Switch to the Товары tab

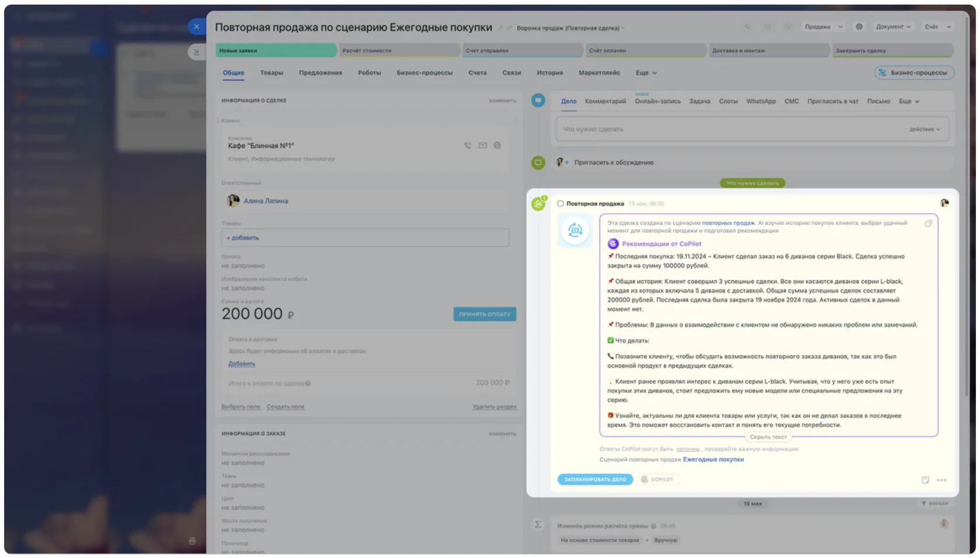coord(271,73)
